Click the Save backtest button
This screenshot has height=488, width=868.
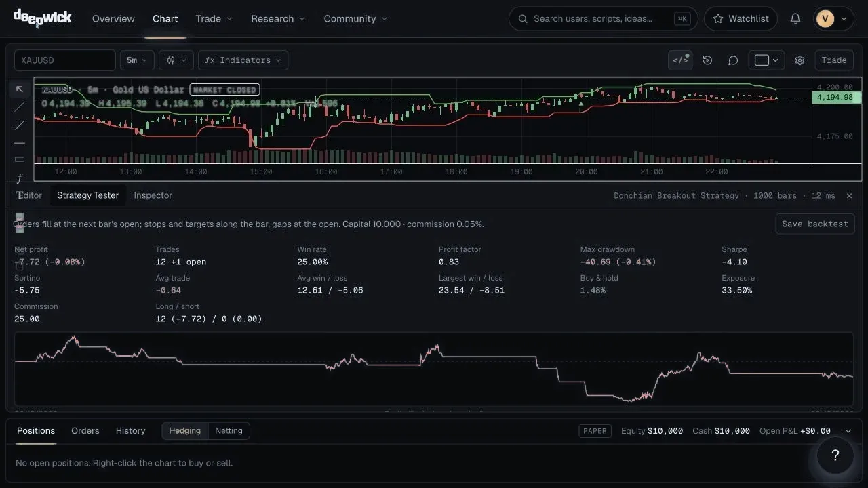coord(815,224)
